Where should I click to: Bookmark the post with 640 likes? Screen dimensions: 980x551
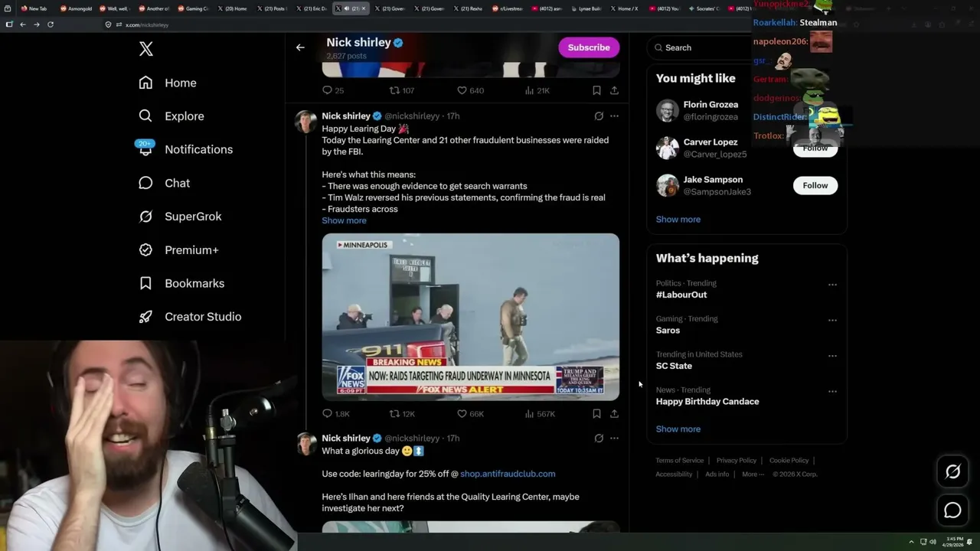point(596,90)
